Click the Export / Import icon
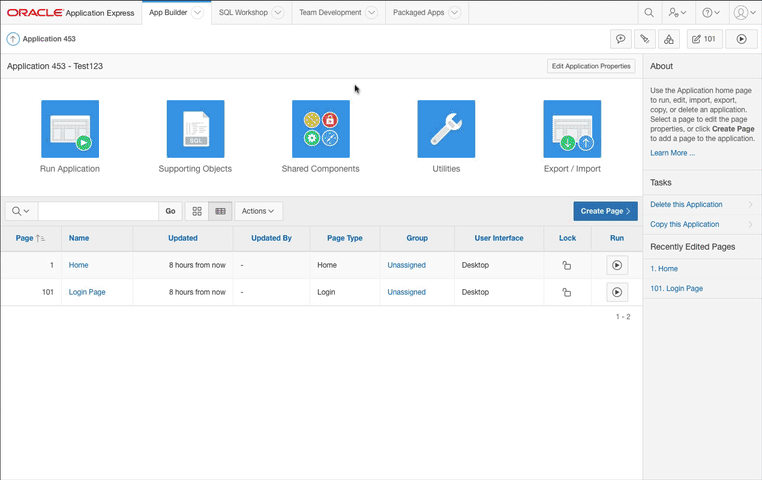 pos(572,129)
